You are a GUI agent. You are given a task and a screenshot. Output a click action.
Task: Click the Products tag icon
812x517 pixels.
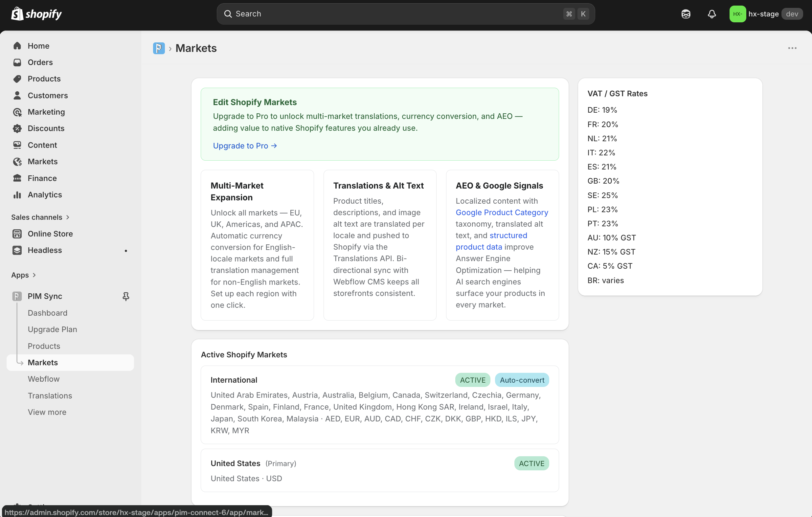(x=17, y=79)
